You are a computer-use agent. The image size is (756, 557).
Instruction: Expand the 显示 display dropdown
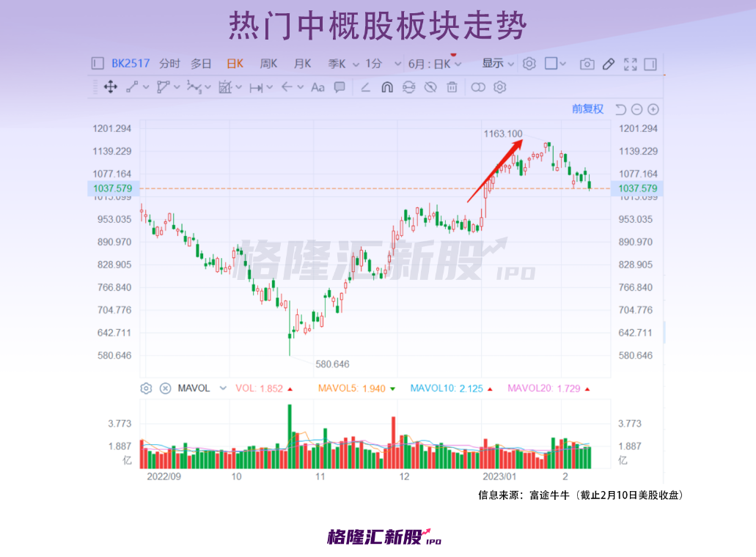coord(498,64)
